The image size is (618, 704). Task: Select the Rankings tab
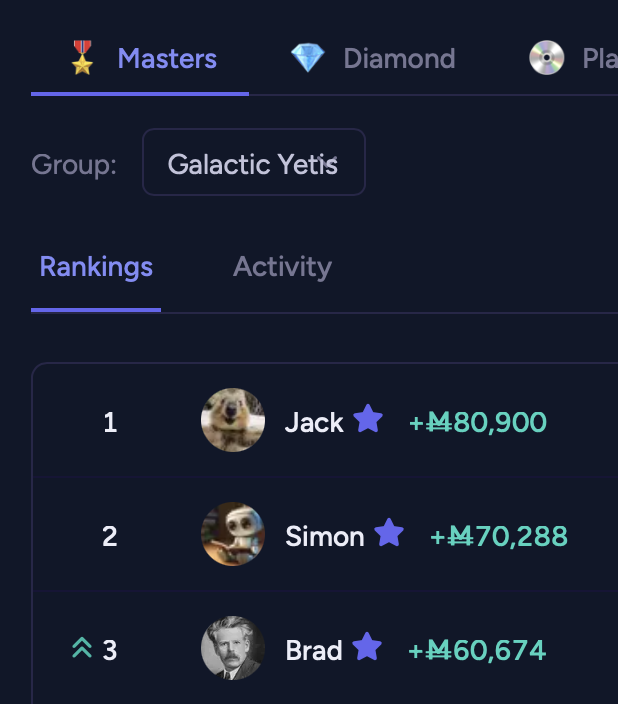click(x=96, y=267)
